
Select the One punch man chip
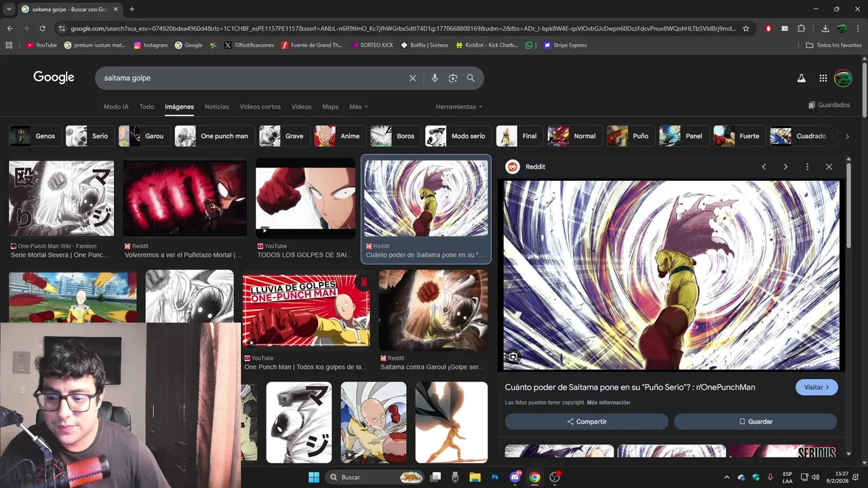(x=214, y=136)
